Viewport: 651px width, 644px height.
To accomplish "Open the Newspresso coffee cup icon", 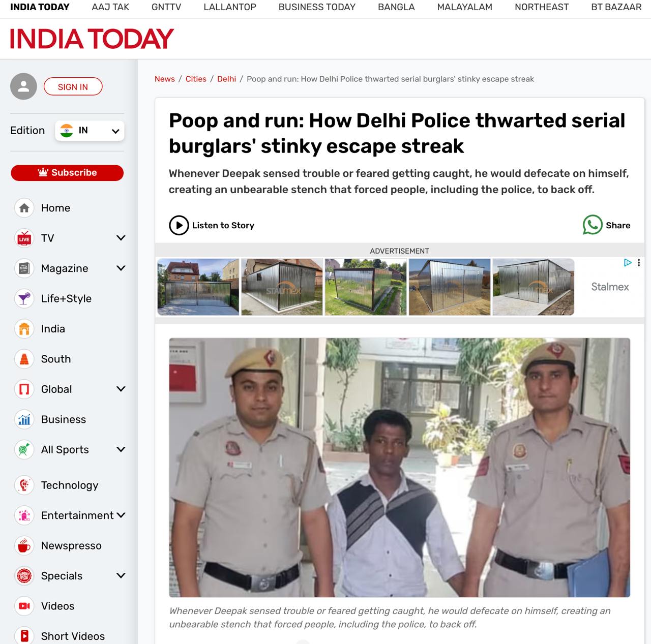I will (24, 545).
